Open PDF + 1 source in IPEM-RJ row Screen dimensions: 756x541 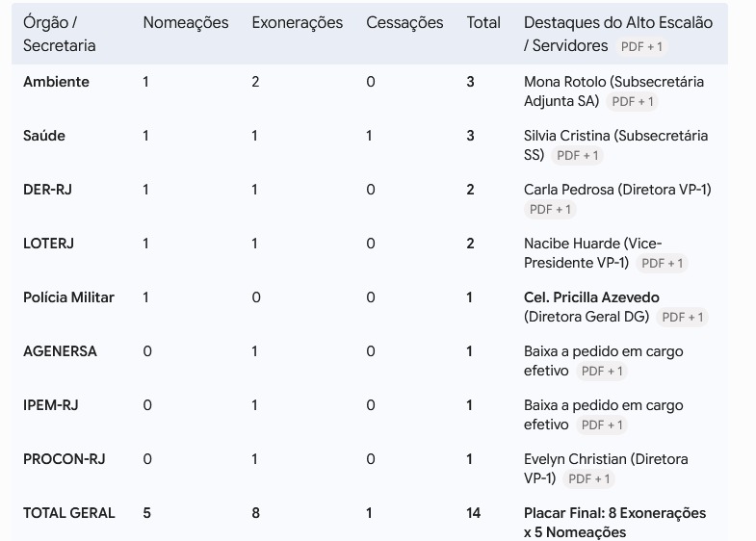point(602,425)
